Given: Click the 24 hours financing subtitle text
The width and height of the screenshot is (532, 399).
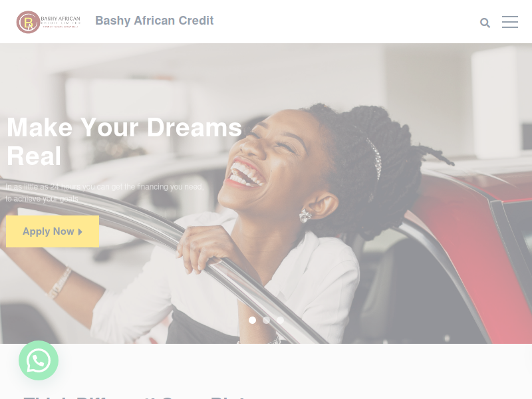Looking at the screenshot, I should click(x=104, y=192).
